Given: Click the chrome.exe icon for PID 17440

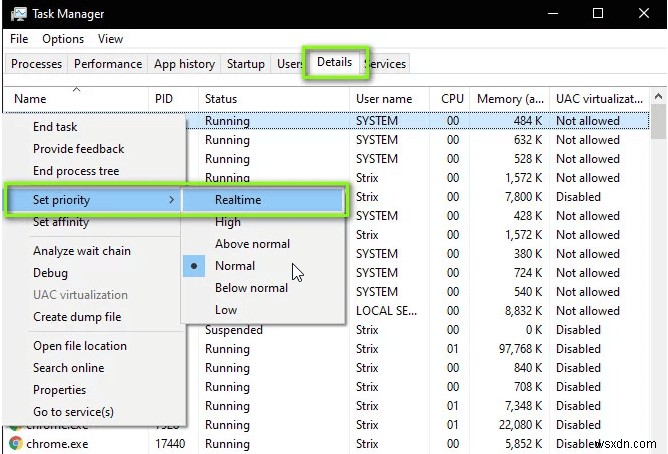Looking at the screenshot, I should 16,443.
